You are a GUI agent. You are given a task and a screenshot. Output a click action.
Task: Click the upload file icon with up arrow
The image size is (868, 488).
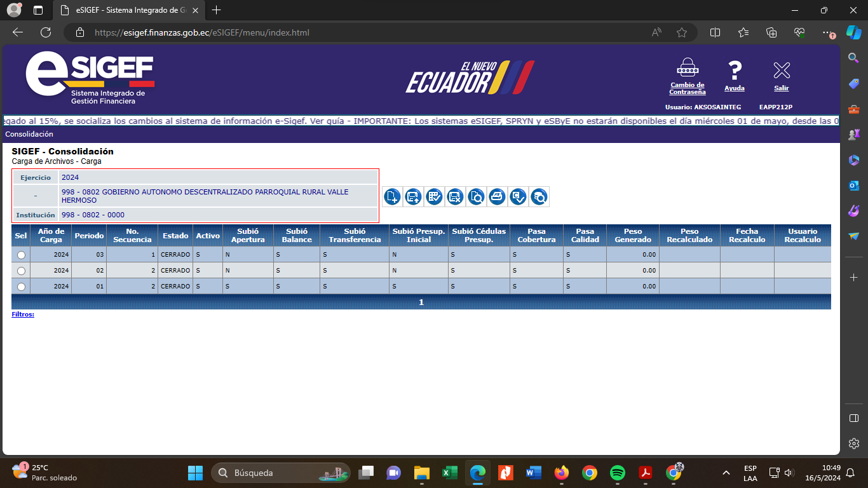[x=413, y=197]
